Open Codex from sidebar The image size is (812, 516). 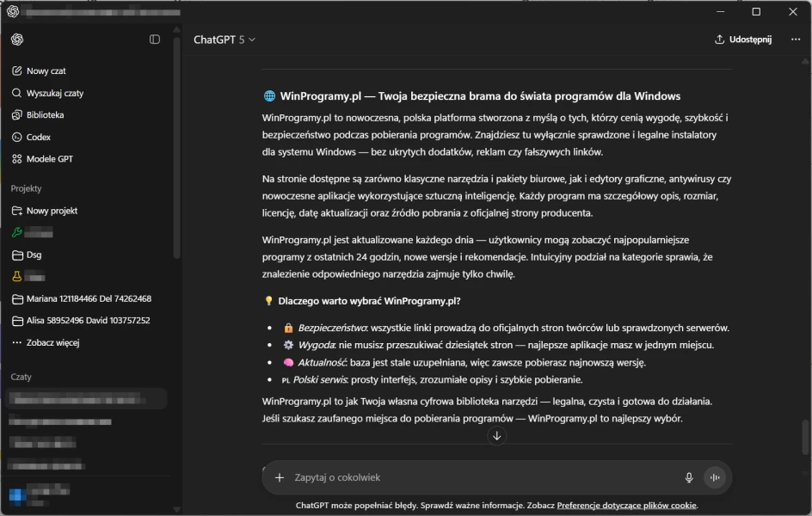click(x=39, y=137)
